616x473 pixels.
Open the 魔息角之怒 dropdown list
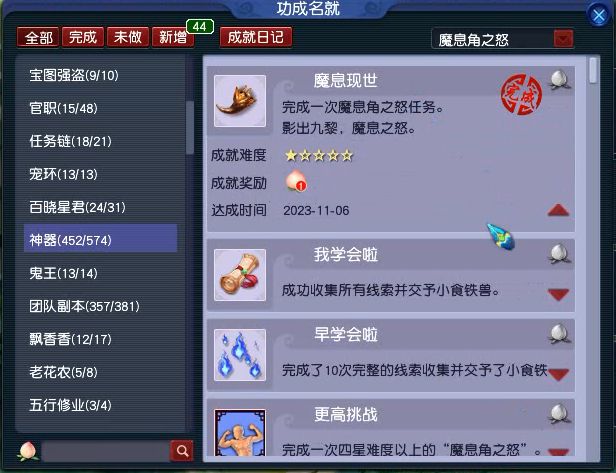tap(563, 38)
